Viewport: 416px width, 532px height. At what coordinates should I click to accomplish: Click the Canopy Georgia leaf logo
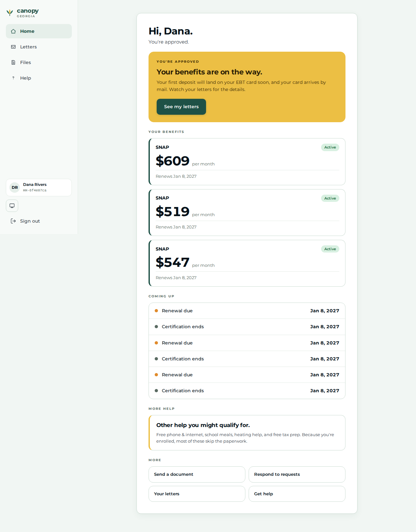tap(10, 13)
